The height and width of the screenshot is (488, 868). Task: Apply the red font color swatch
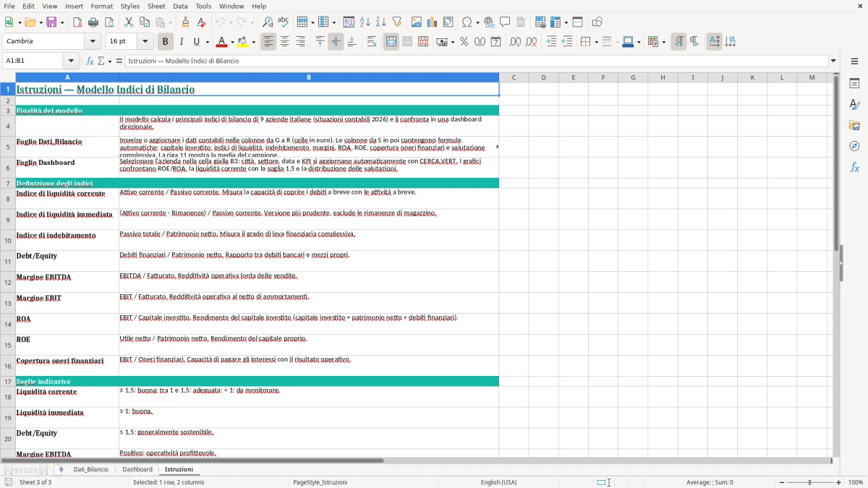pos(221,42)
